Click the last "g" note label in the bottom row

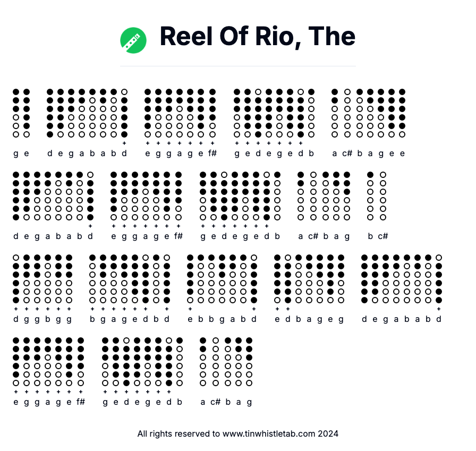click(x=249, y=402)
